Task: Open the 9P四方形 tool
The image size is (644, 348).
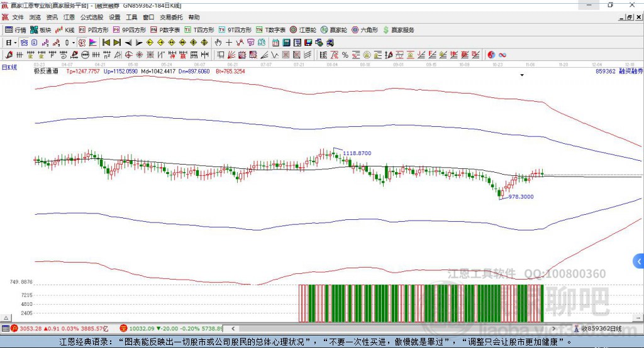Action: pos(130,30)
